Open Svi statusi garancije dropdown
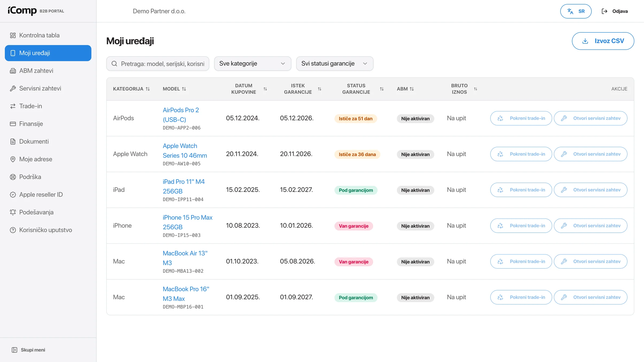 click(x=335, y=64)
